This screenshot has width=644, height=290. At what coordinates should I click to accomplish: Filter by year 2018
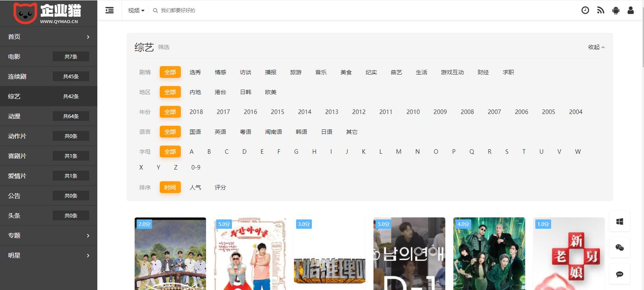[196, 112]
